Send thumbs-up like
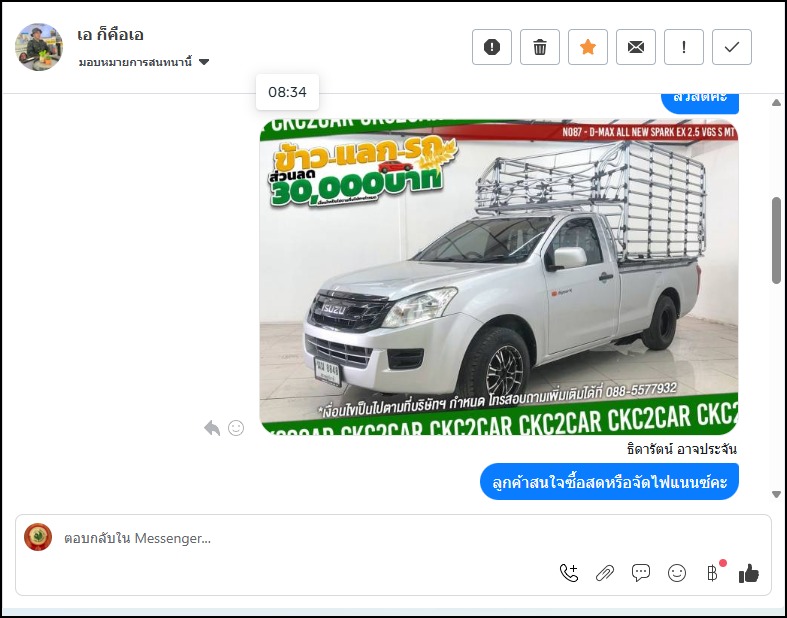Viewport: 787px width, 618px height. [748, 573]
